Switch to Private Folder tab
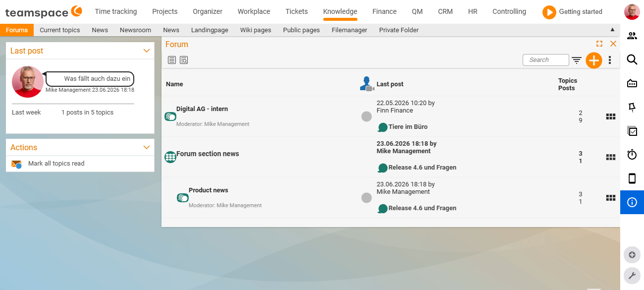 (x=399, y=30)
